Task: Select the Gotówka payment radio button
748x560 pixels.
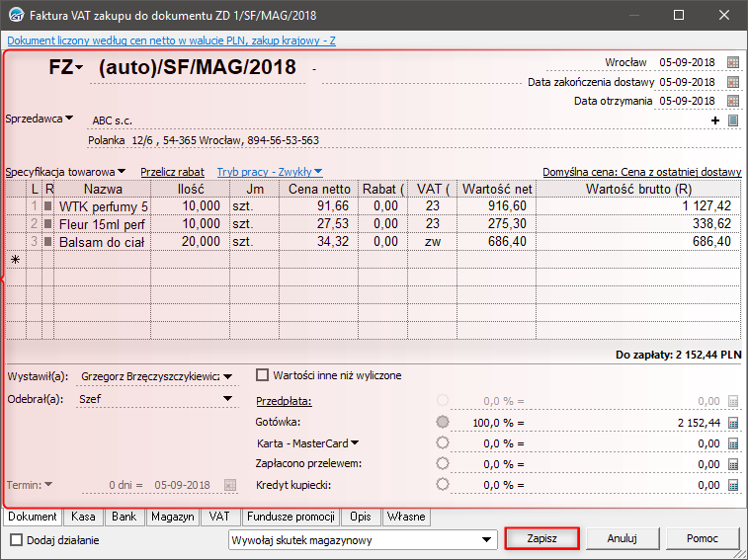Action: pyautogui.click(x=443, y=422)
